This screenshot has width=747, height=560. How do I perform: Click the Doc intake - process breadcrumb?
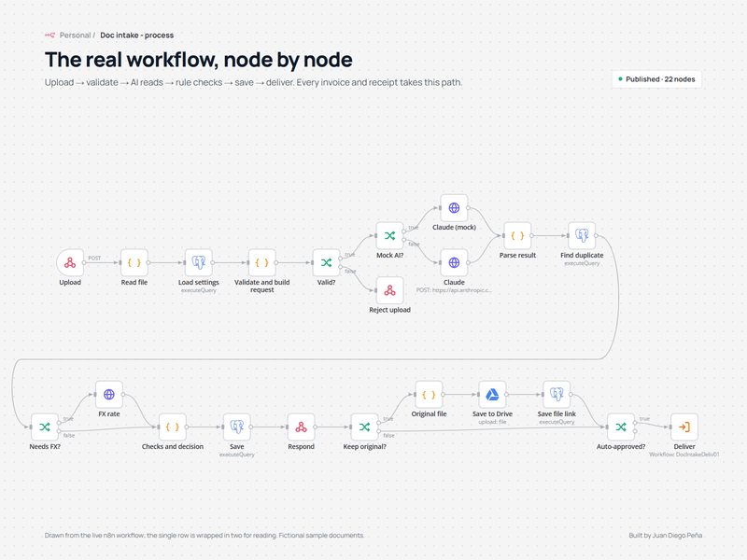pos(136,35)
